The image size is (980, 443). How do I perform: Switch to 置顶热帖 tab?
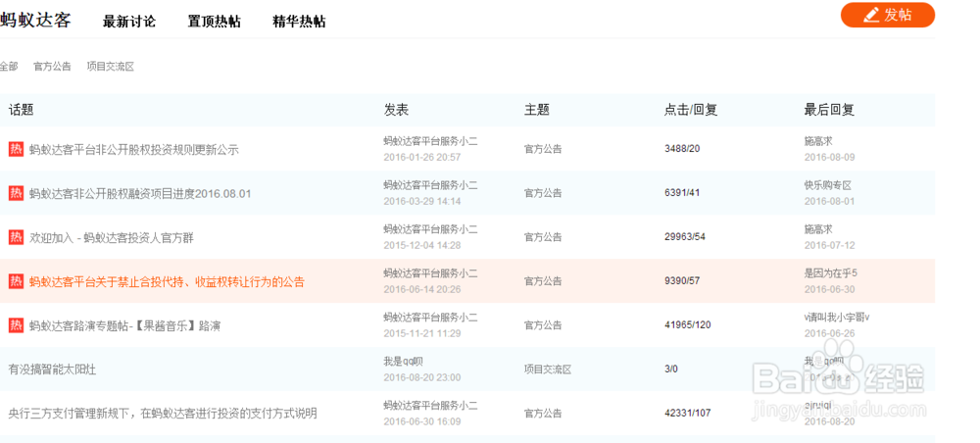pyautogui.click(x=214, y=22)
